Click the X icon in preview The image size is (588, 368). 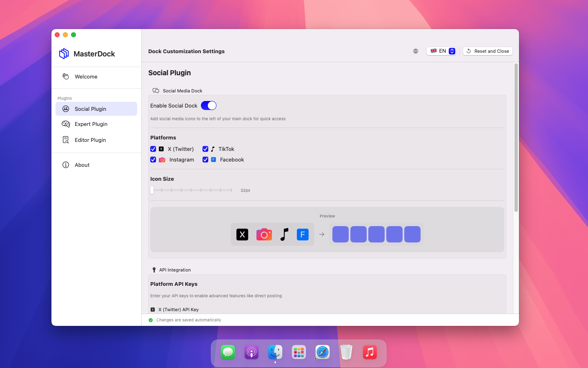242,234
